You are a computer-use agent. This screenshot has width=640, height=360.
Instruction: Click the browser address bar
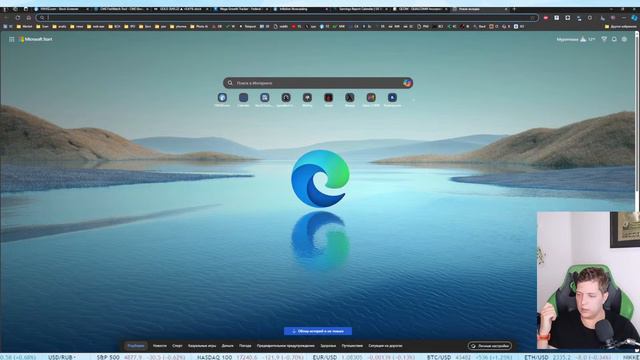[287, 18]
